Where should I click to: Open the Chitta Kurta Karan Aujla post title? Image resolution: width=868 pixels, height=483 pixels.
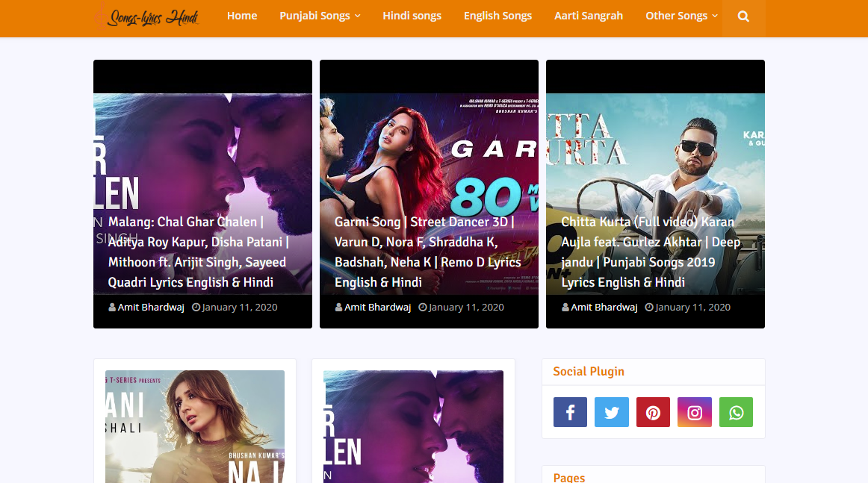point(651,252)
